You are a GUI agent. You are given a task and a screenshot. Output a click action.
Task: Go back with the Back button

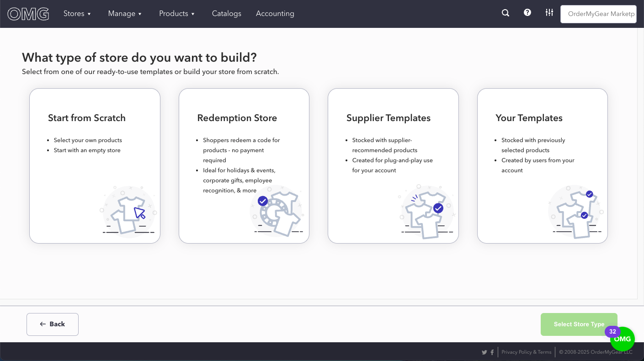tap(53, 324)
